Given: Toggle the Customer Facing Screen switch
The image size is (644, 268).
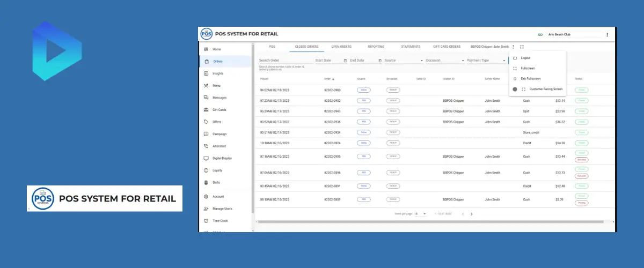Looking at the screenshot, I should (x=515, y=89).
